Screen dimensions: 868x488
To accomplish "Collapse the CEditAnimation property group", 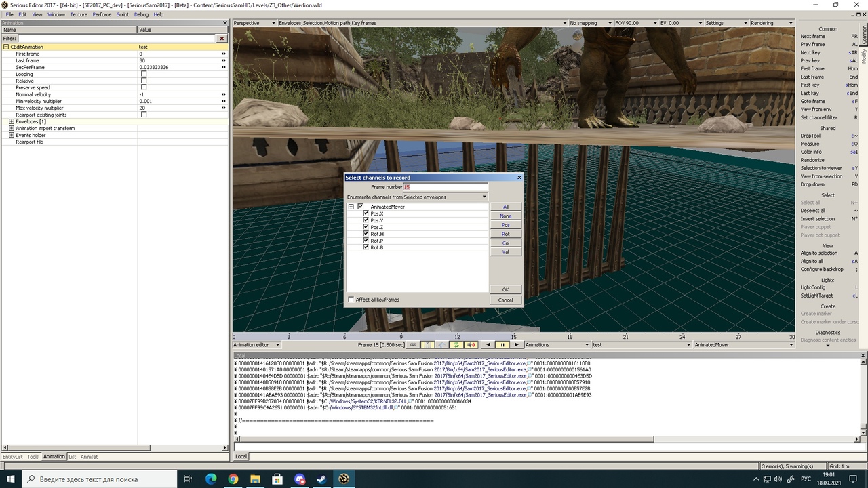I will tap(6, 47).
